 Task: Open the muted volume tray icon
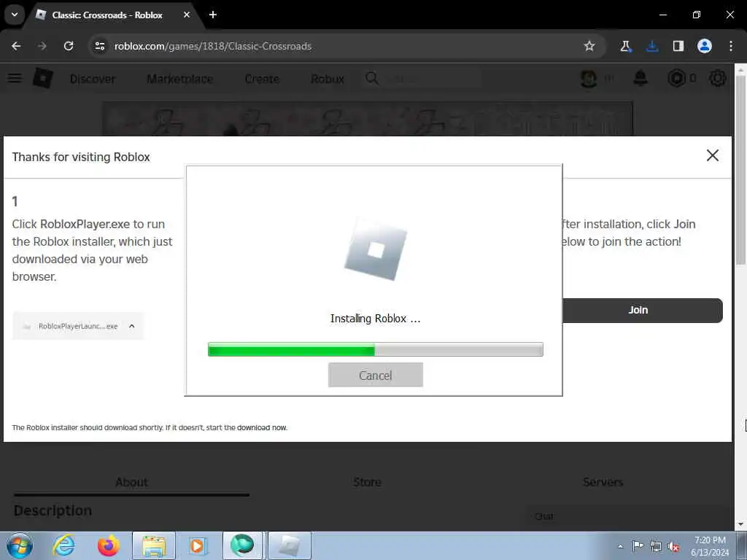673,546
